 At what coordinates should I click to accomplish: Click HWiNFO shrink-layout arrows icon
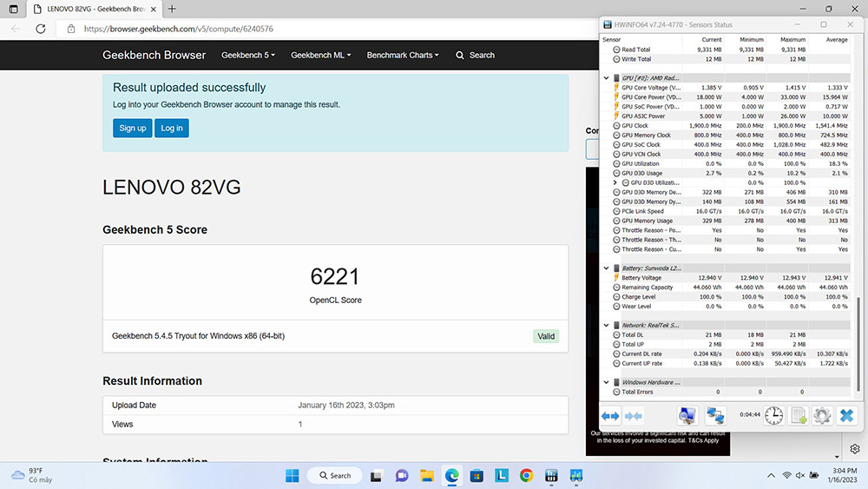coord(634,416)
